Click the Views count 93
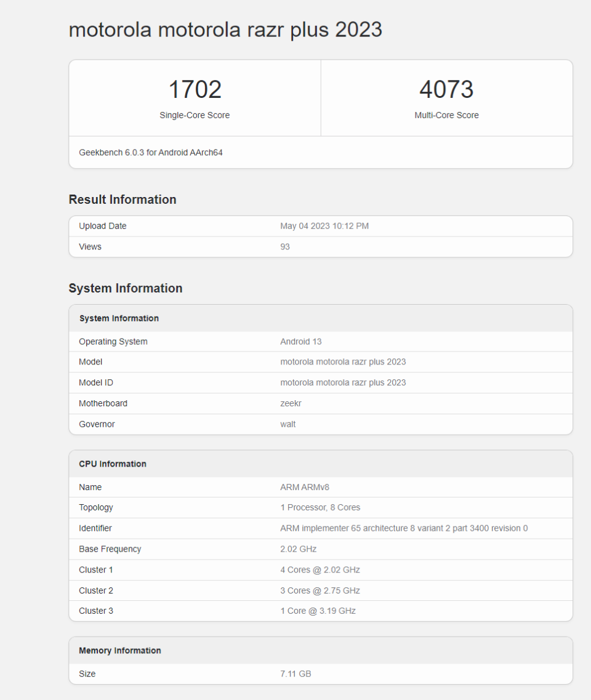The image size is (591, 700). tap(285, 247)
